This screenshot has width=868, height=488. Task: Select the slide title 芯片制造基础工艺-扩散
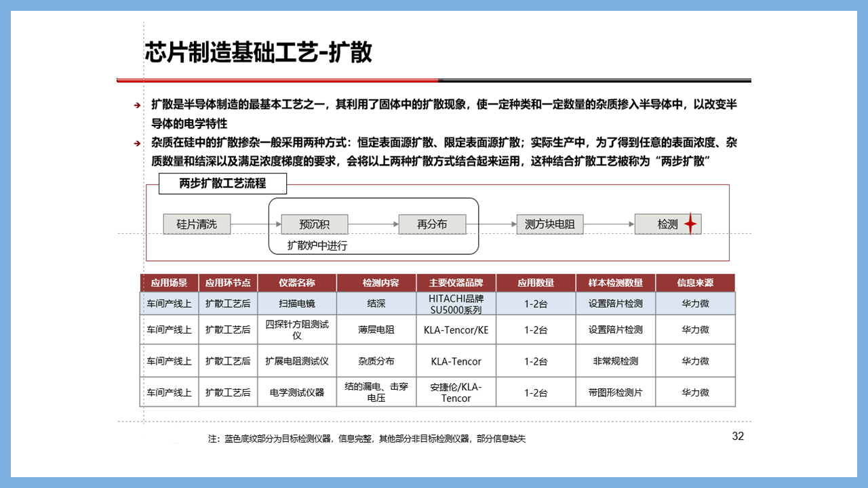[x=258, y=52]
